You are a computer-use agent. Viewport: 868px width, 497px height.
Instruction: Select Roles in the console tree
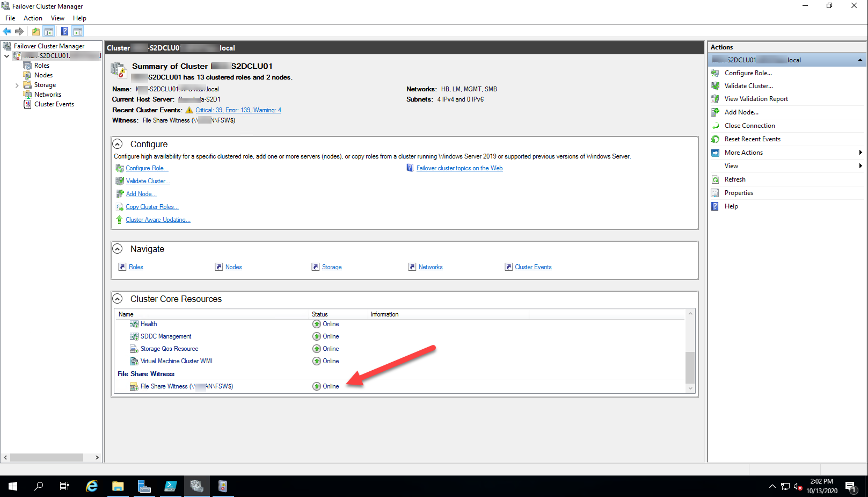point(42,66)
